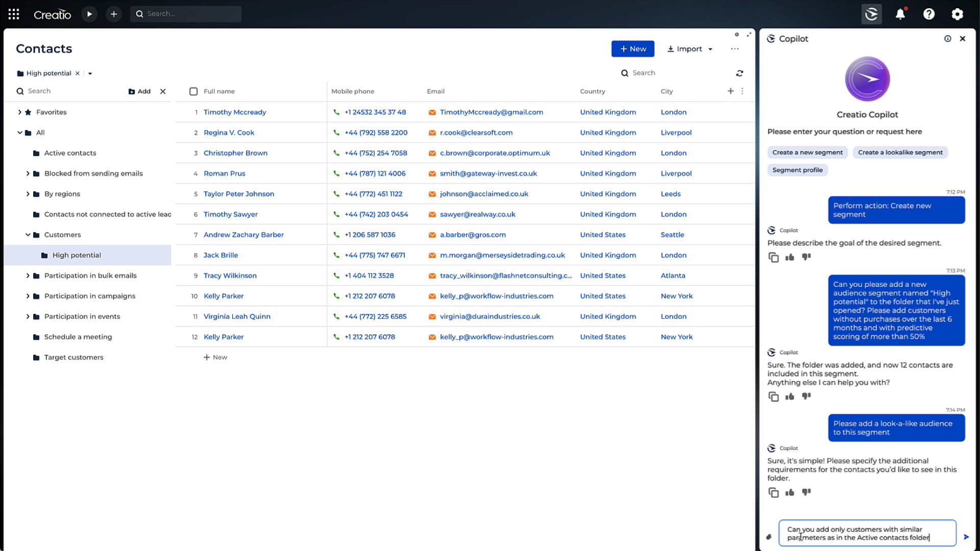Open Copilot from the top toolbar icon
980x551 pixels.
pos(871,14)
